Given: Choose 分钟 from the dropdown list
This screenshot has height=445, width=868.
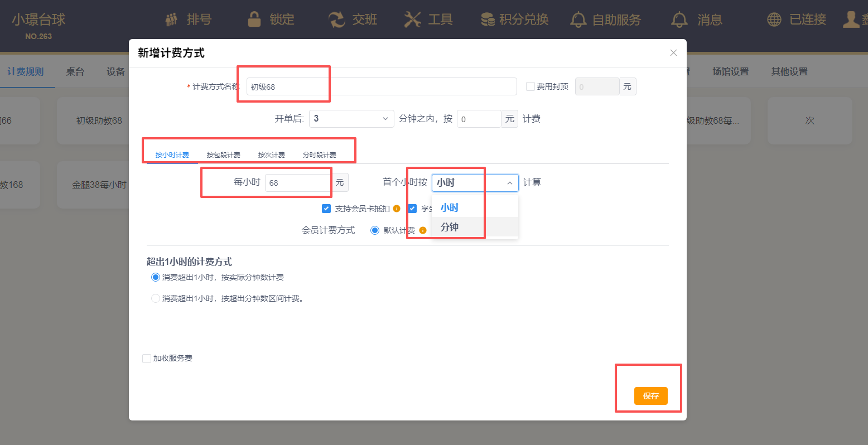Looking at the screenshot, I should (x=450, y=227).
